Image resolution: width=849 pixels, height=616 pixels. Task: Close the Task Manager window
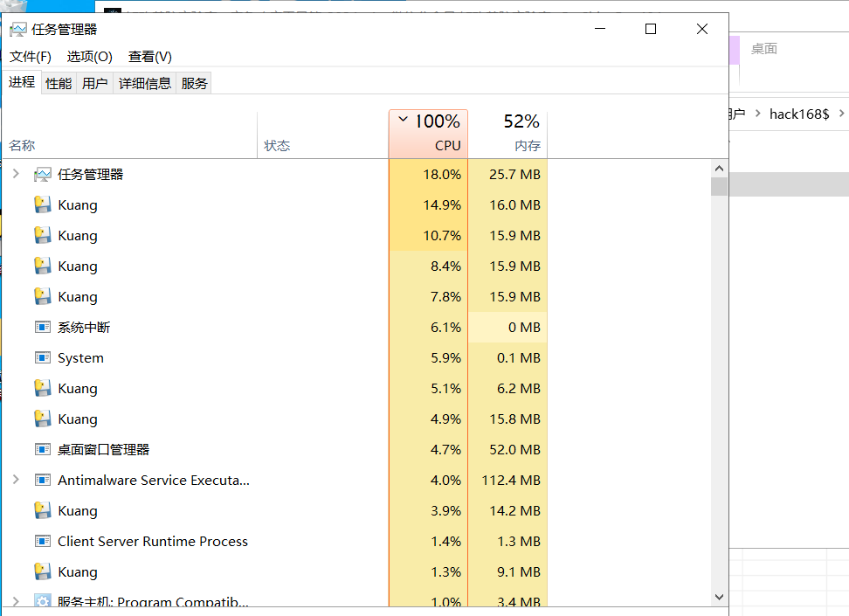point(701,29)
